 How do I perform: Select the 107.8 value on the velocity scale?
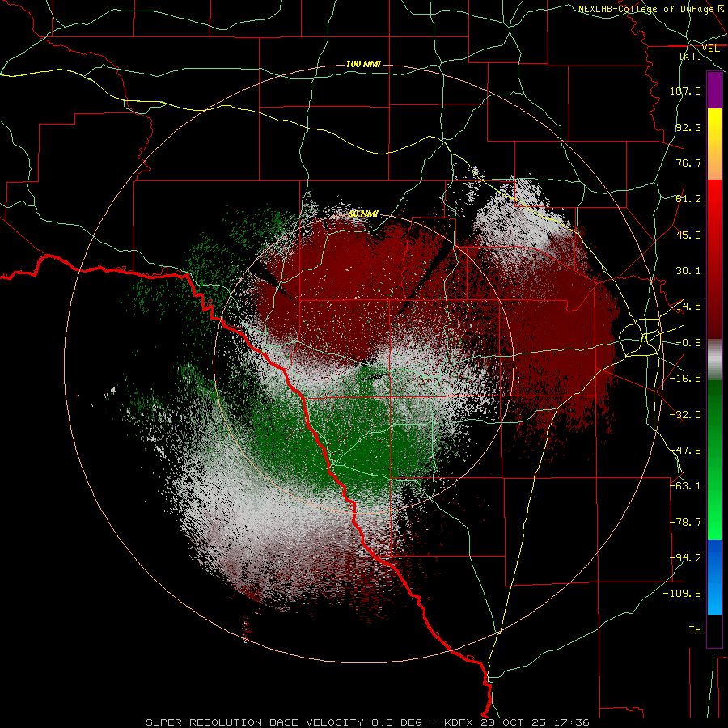[685, 91]
